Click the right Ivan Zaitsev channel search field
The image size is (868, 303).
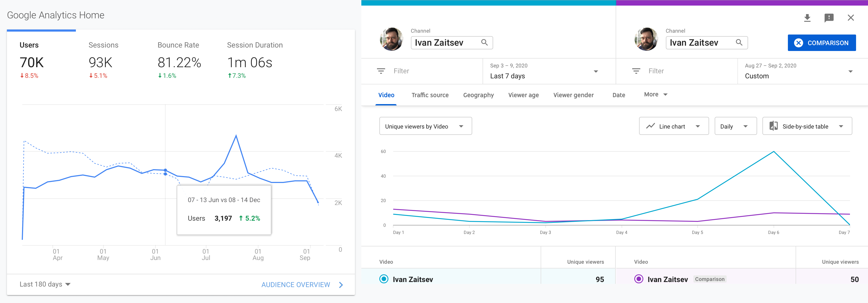(x=707, y=42)
